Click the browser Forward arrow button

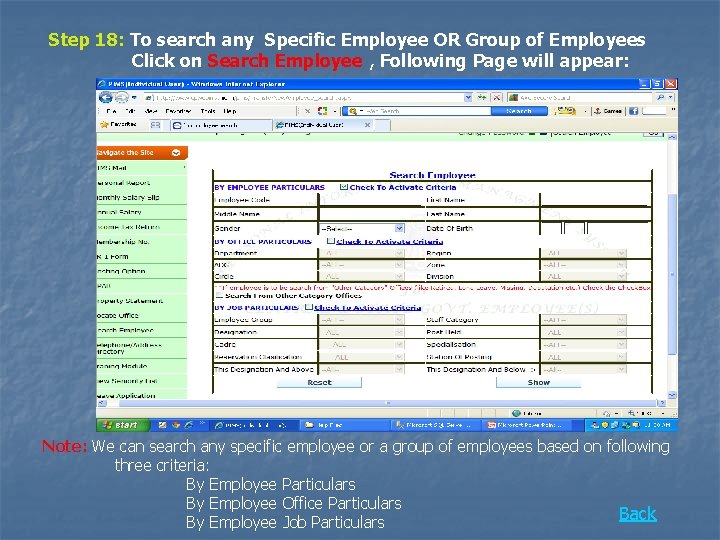coord(121,98)
